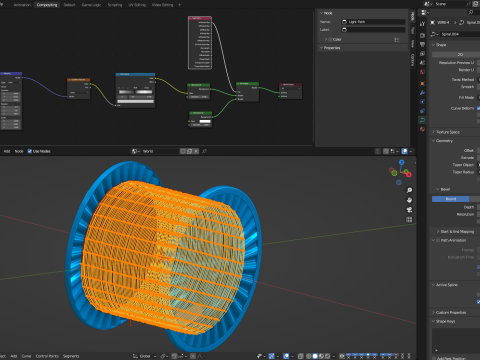This screenshot has height=360, width=480.
Task: Click the viewport pan hand icon
Action: (x=409, y=200)
